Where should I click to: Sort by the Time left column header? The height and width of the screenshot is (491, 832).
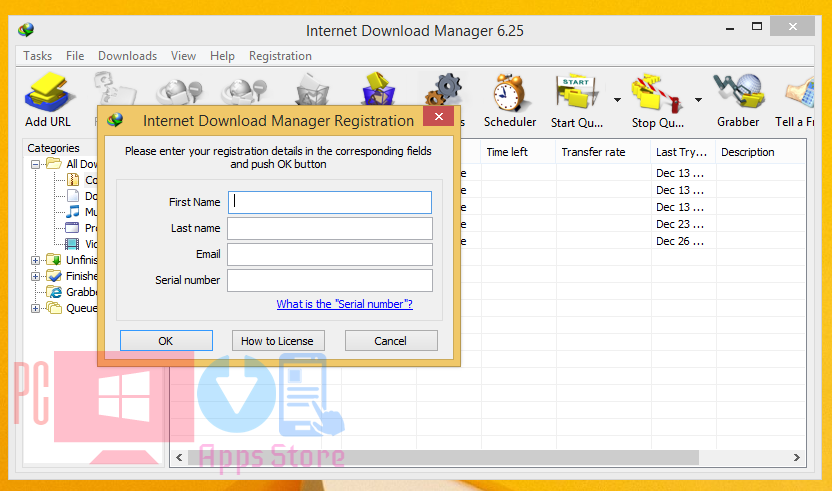pos(518,152)
